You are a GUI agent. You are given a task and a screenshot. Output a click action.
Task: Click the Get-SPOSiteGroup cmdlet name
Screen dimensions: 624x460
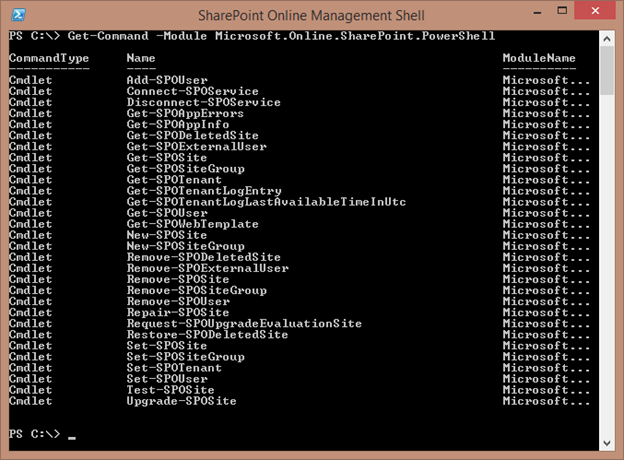[185, 169]
